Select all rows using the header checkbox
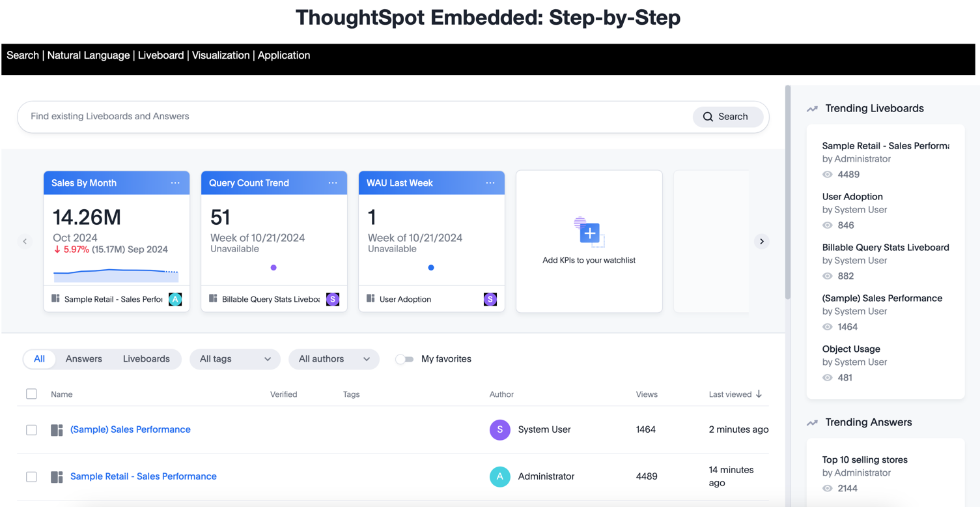Screen dimensions: 980x507 31,394
